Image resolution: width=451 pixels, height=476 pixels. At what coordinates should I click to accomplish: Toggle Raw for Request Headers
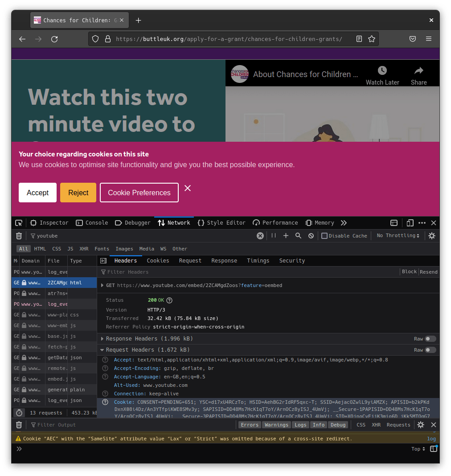click(430, 350)
